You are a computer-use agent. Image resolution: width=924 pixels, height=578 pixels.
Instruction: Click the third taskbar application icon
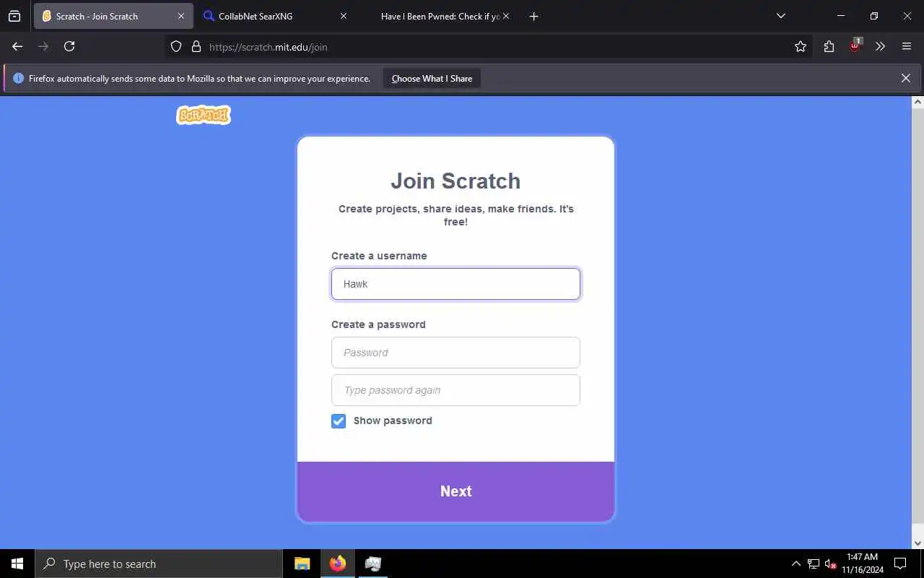pos(372,564)
